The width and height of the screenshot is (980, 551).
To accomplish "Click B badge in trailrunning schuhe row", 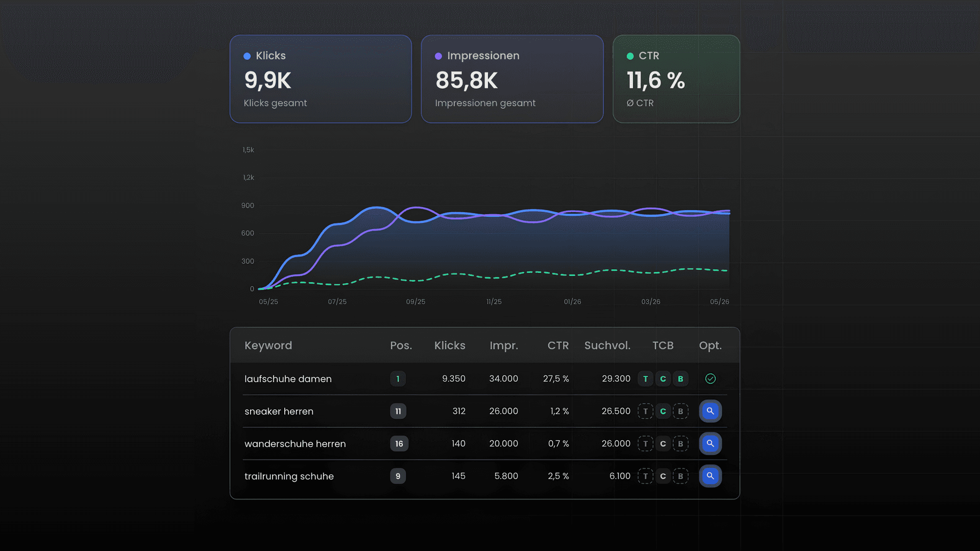I will (680, 476).
